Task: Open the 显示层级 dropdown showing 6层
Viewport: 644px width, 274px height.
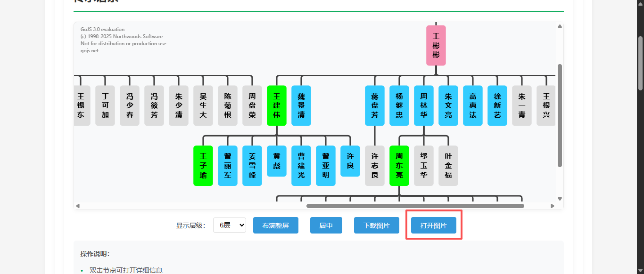Action: [x=229, y=225]
